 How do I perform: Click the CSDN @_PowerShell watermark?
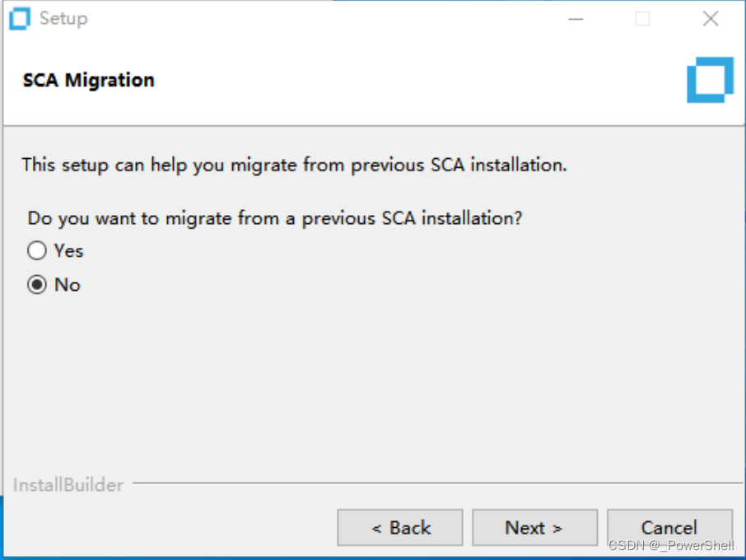[x=672, y=546]
